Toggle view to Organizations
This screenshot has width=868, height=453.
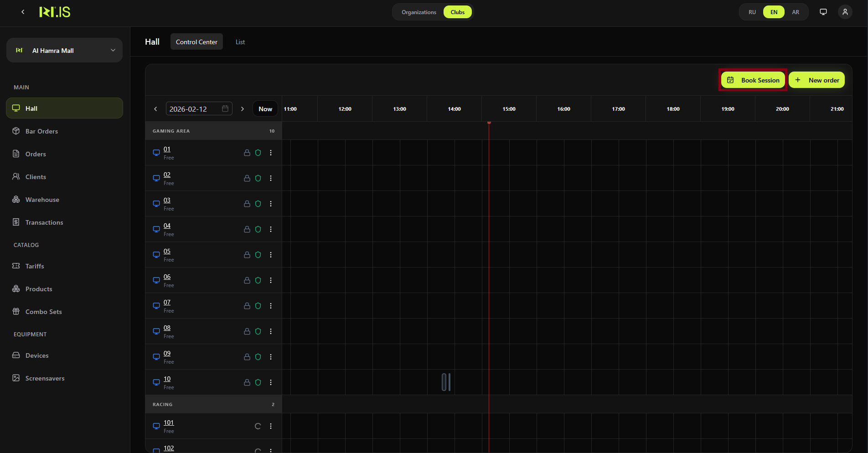pos(418,12)
